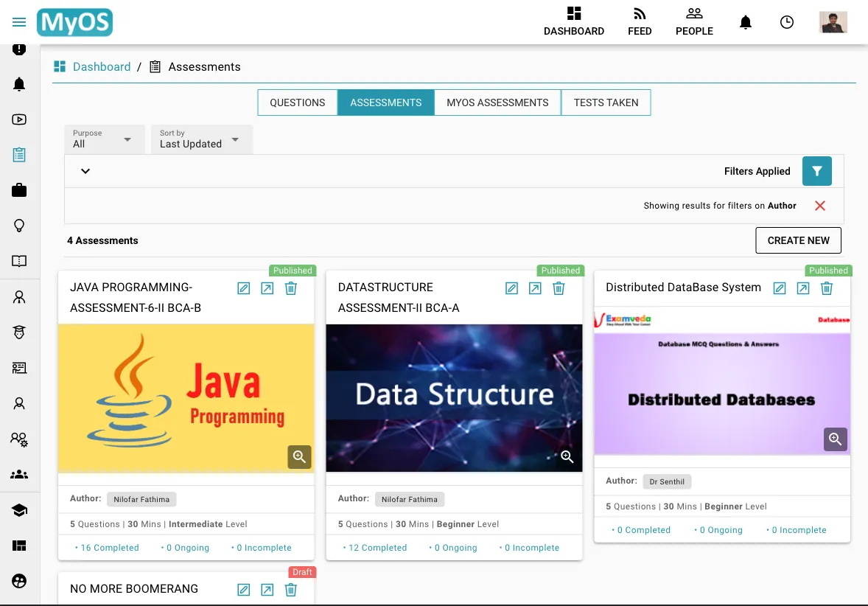The width and height of the screenshot is (868, 606).
Task: Click the MyOS logo
Action: [74, 22]
